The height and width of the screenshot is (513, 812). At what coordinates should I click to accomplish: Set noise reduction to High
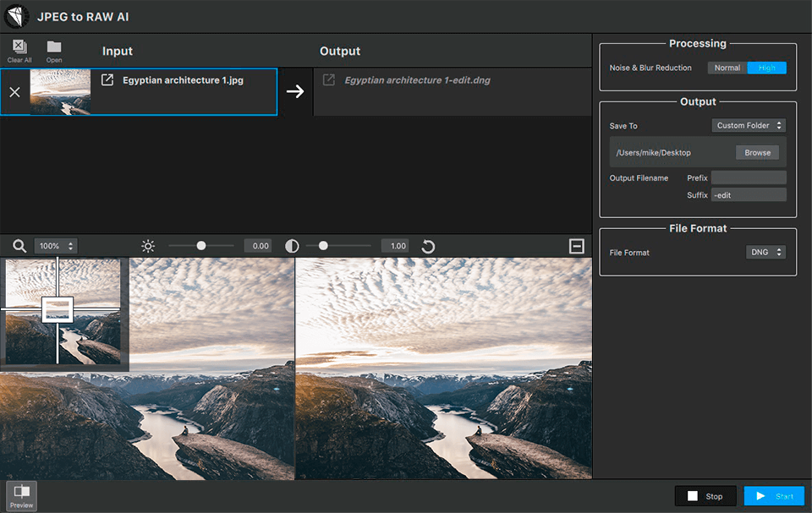(x=767, y=68)
